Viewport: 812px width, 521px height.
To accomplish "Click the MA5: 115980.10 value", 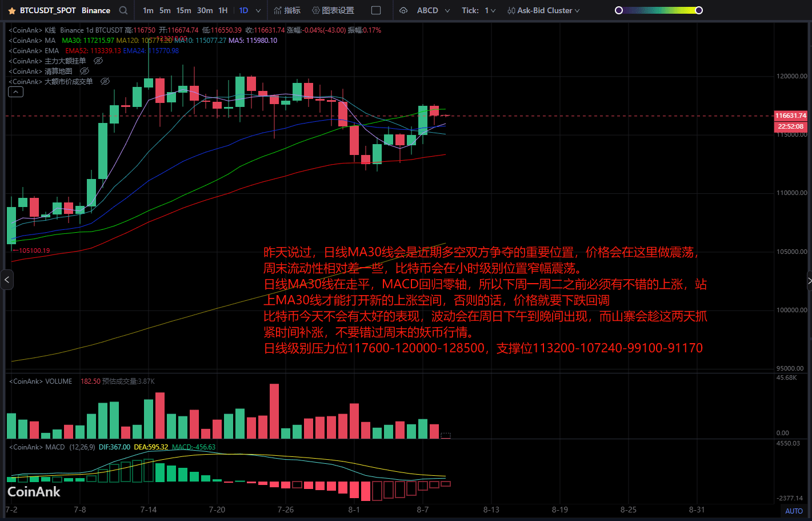I will 253,41.
